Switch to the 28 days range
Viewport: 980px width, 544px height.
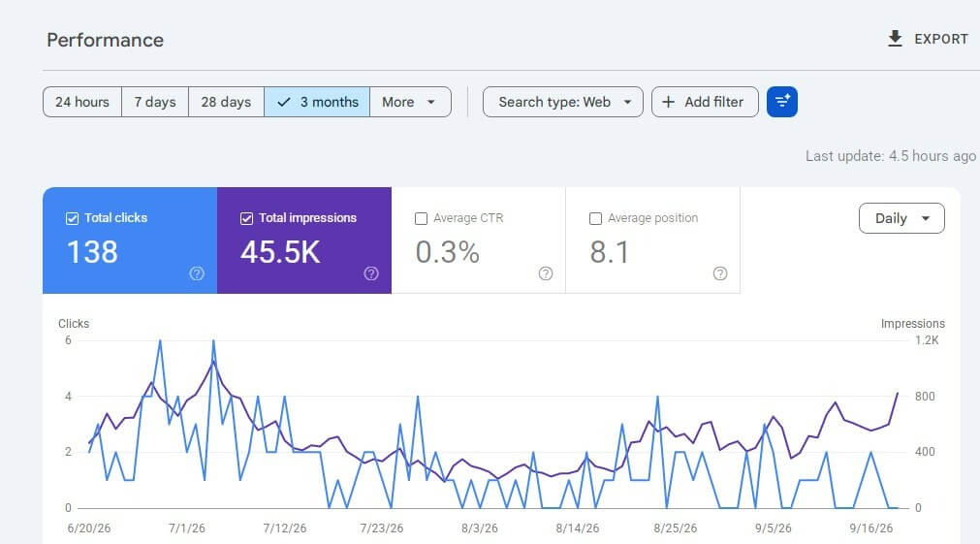tap(226, 102)
